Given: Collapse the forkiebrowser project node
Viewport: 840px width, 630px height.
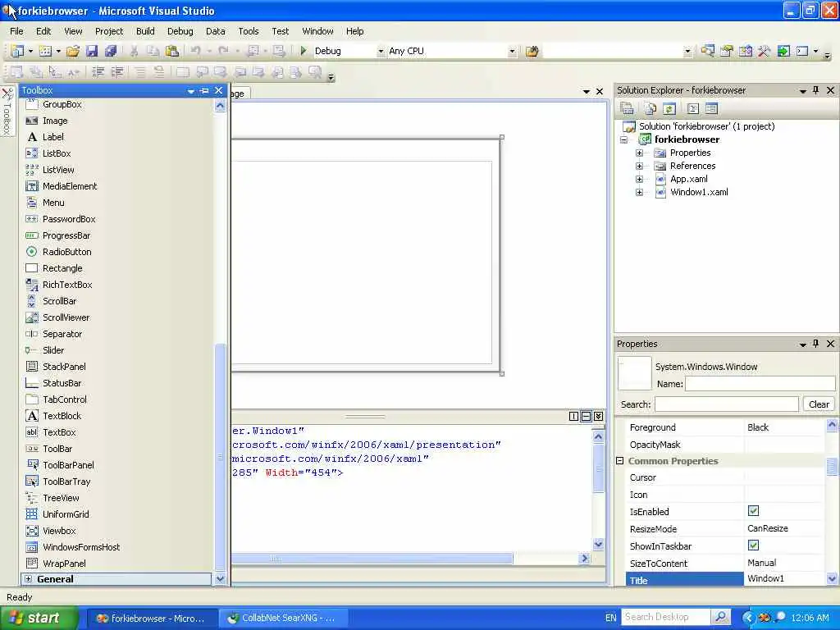Looking at the screenshot, I should (623, 139).
